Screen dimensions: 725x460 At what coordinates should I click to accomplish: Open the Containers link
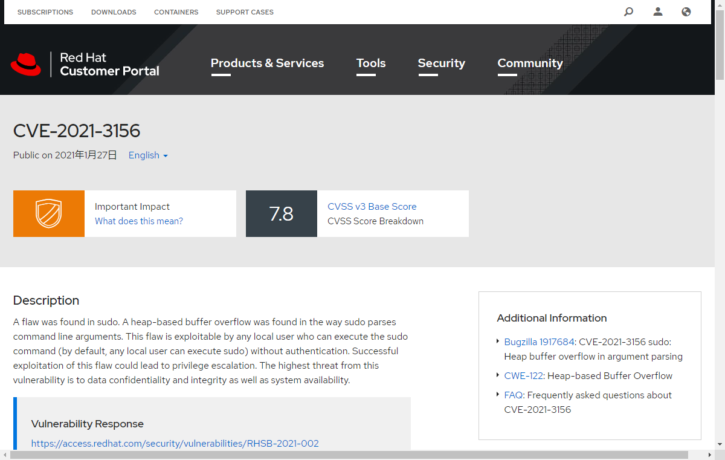coord(176,12)
